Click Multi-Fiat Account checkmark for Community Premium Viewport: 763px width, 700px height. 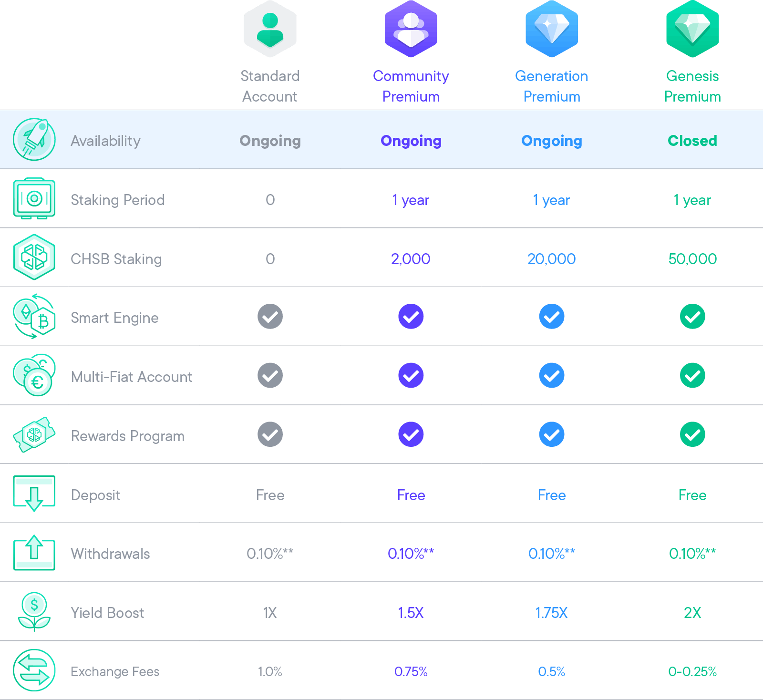click(x=411, y=376)
